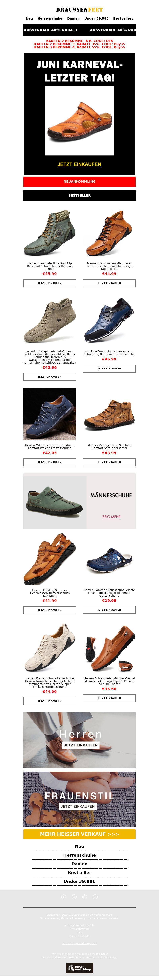Click the Intuit Mailchimp badge
The image size is (159, 980).
(x=79, y=968)
